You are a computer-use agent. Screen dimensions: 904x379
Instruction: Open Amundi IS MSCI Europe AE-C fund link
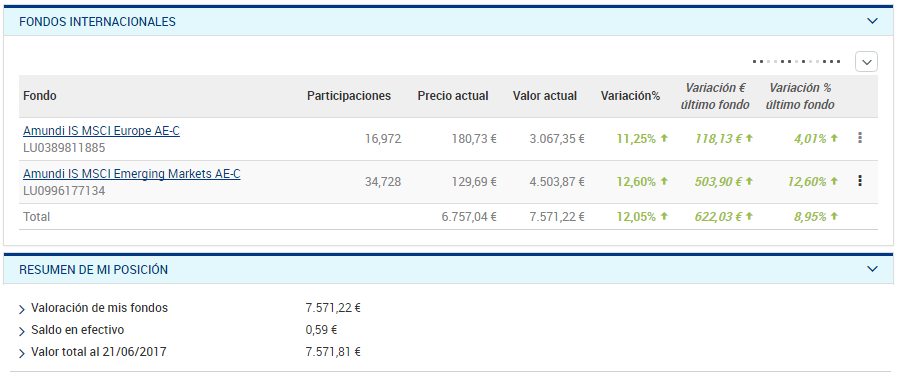click(101, 131)
